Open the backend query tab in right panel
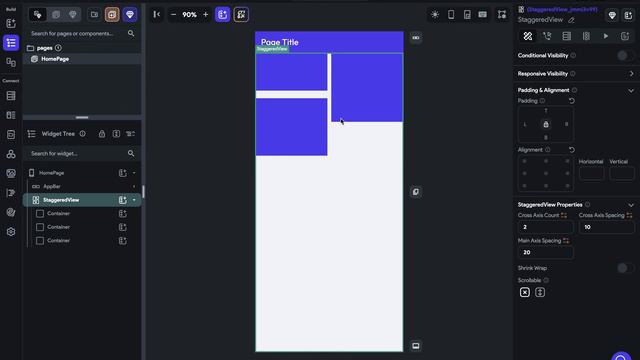 click(x=567, y=36)
